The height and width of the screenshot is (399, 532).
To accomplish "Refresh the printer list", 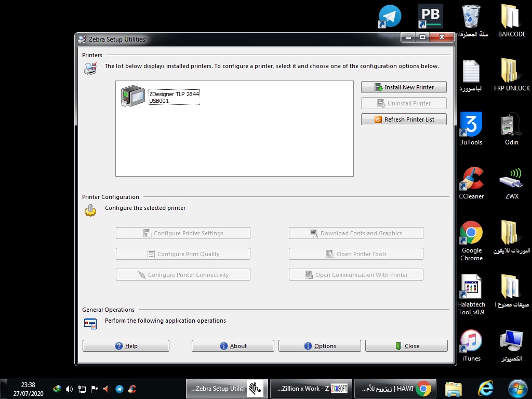I will [x=404, y=119].
